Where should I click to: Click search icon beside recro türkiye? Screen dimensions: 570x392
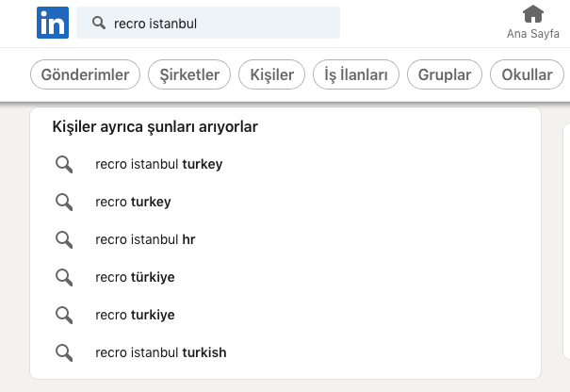click(x=64, y=277)
